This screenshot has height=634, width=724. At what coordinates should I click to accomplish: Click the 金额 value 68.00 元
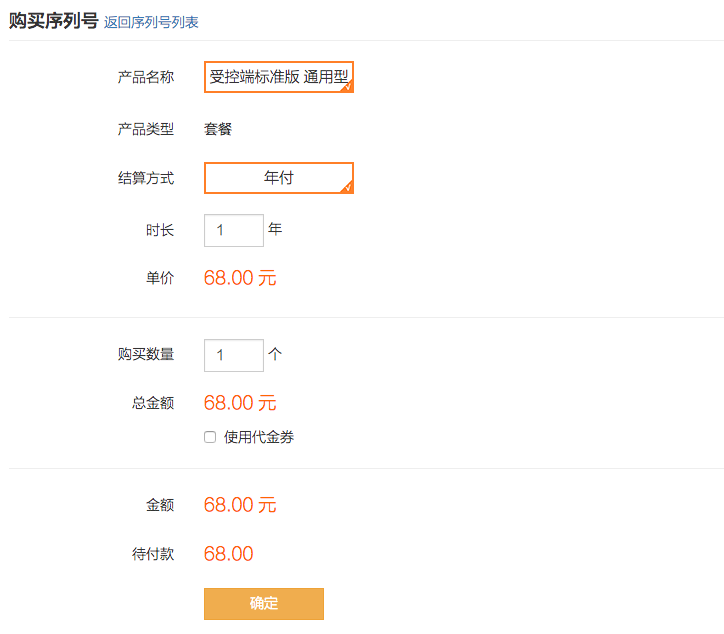[240, 505]
